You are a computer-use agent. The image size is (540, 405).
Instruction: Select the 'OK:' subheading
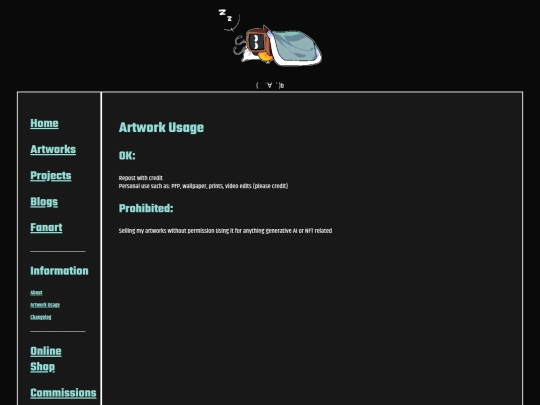(x=127, y=156)
